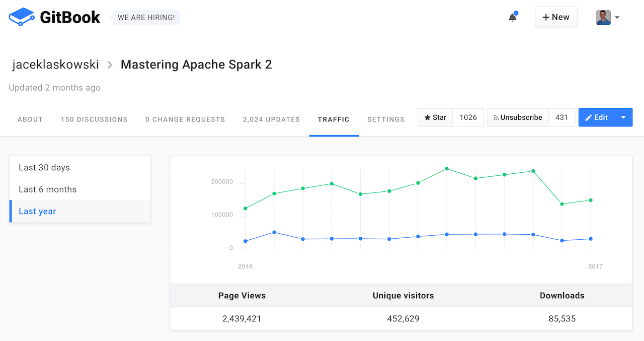
Task: Click the user avatar picture
Action: point(603,18)
